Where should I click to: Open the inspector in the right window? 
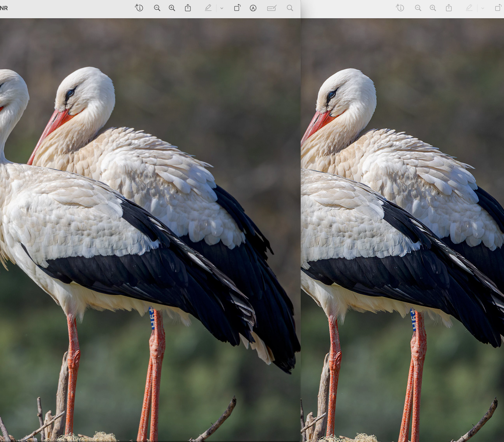pos(400,8)
